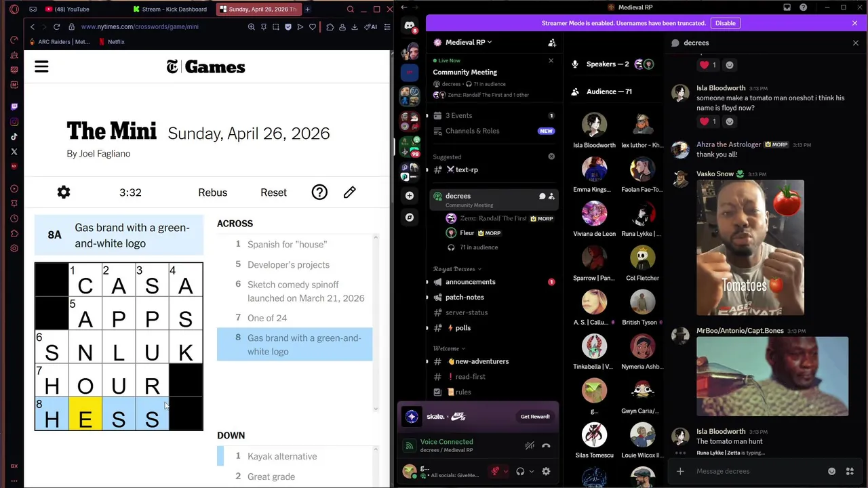Open 3 Events in Discord

[493, 115]
